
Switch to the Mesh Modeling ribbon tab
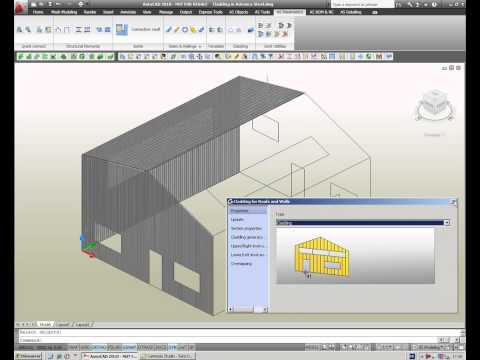(64, 12)
